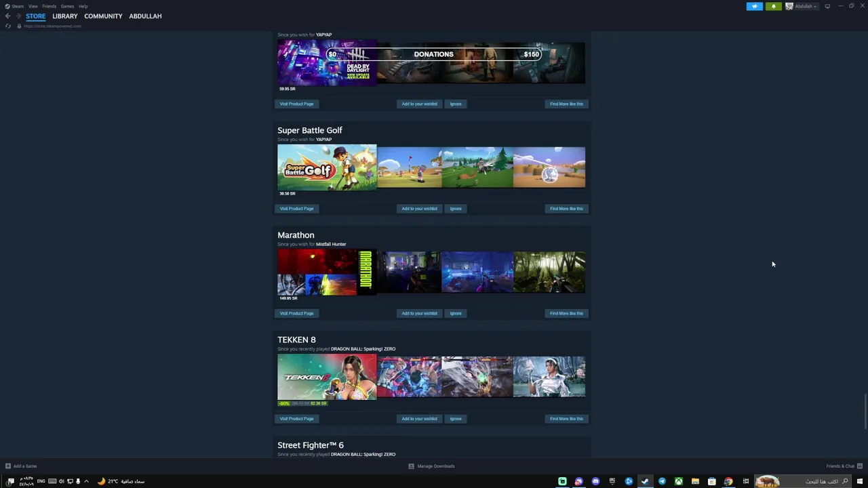The image size is (868, 488).
Task: Add Marathon to your wishlist
Action: (x=419, y=313)
